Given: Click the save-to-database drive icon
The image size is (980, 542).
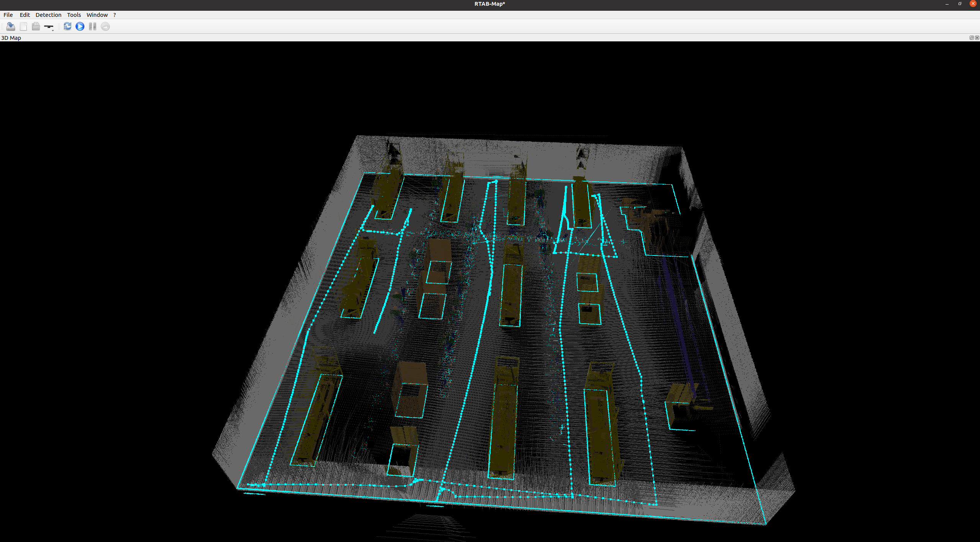Looking at the screenshot, I should pos(11,26).
